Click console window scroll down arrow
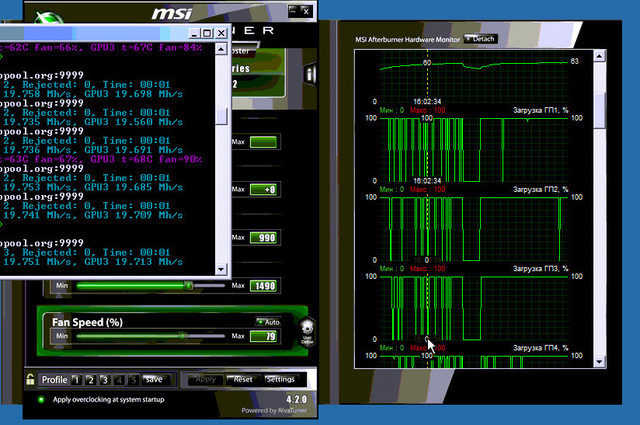 pyautogui.click(x=221, y=269)
